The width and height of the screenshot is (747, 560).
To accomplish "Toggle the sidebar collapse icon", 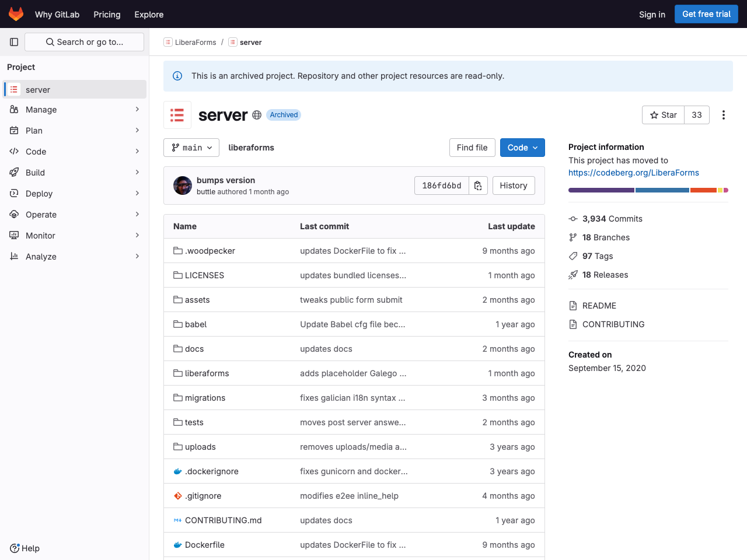I will (x=14, y=42).
